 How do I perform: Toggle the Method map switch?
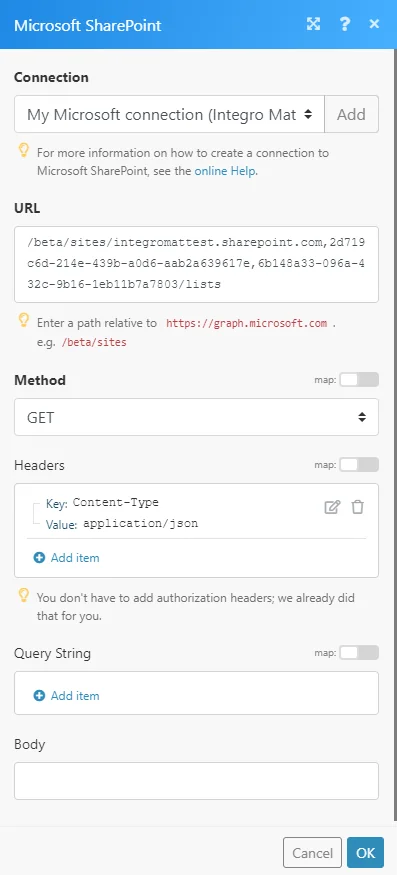point(359,380)
